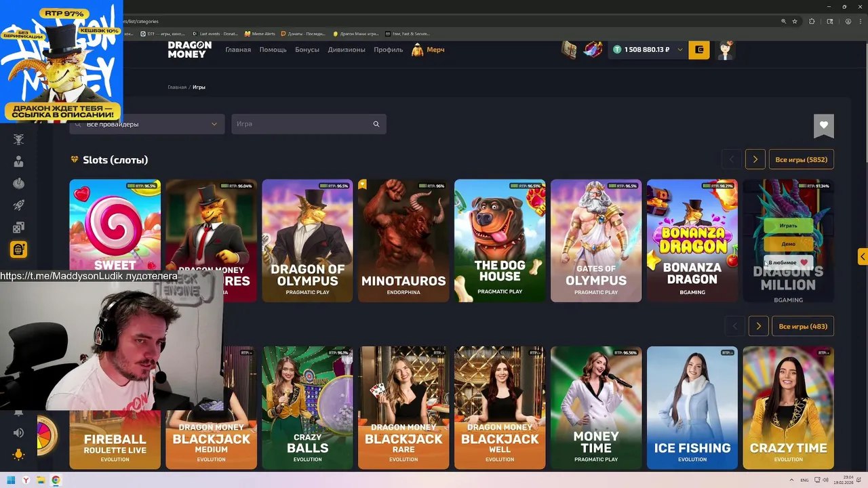
Task: Open the 'Главная' menu item
Action: pos(238,49)
